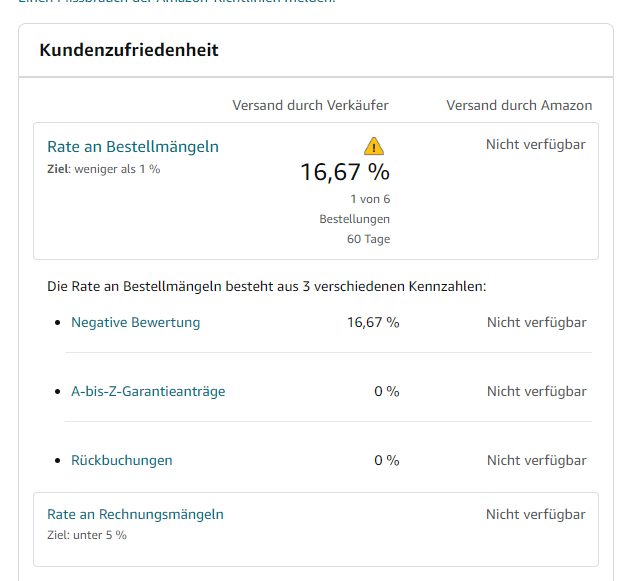Click the Kundenzufriedenheit heading
This screenshot has width=620, height=581.
pyautogui.click(x=129, y=50)
